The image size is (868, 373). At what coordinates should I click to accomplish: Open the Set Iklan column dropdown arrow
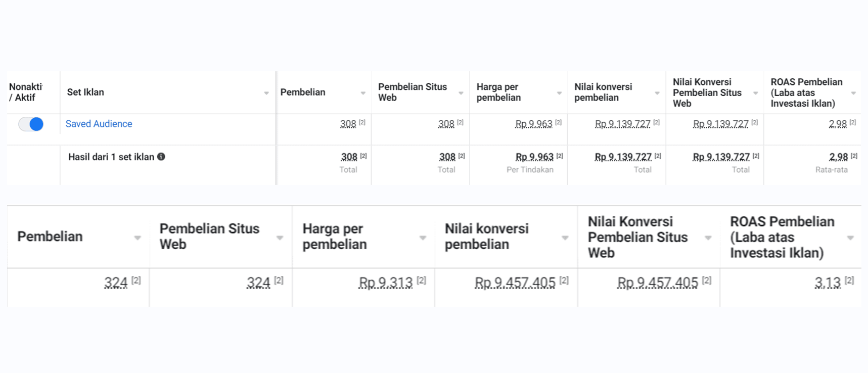click(266, 93)
